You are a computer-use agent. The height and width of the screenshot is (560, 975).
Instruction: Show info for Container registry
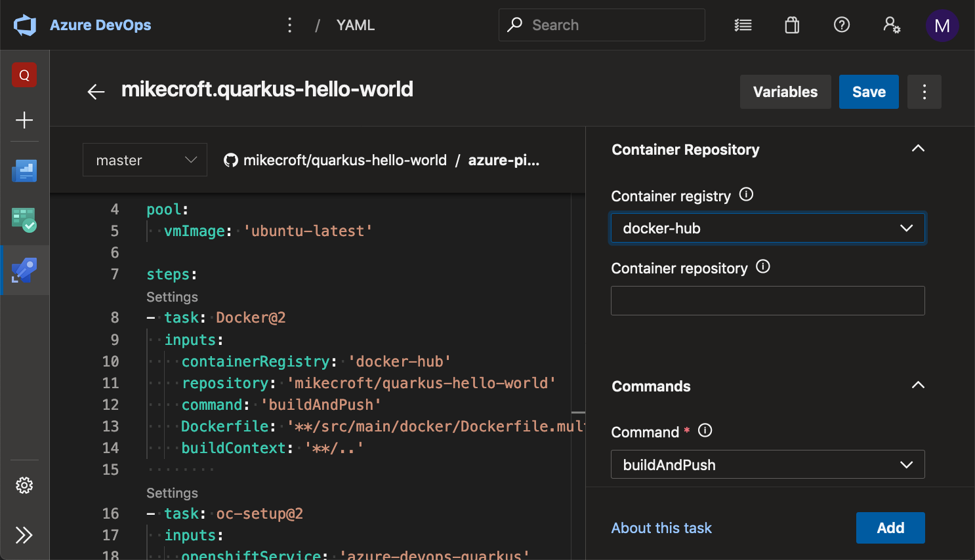(746, 195)
